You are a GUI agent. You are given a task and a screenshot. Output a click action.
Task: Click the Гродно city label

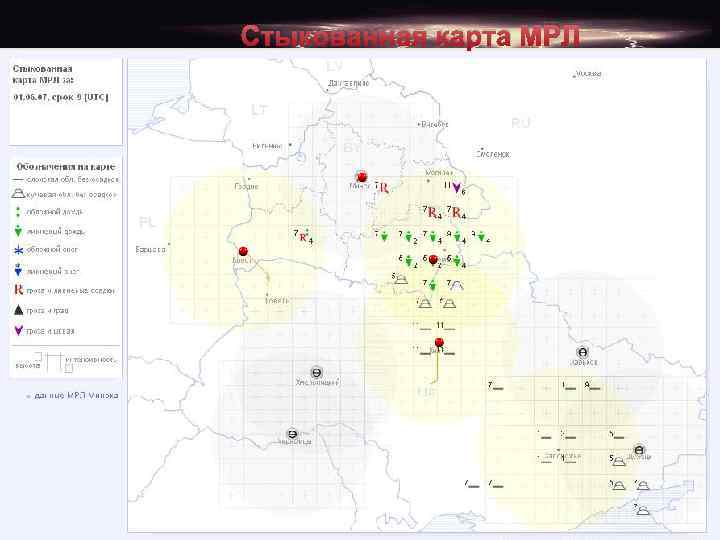point(247,186)
